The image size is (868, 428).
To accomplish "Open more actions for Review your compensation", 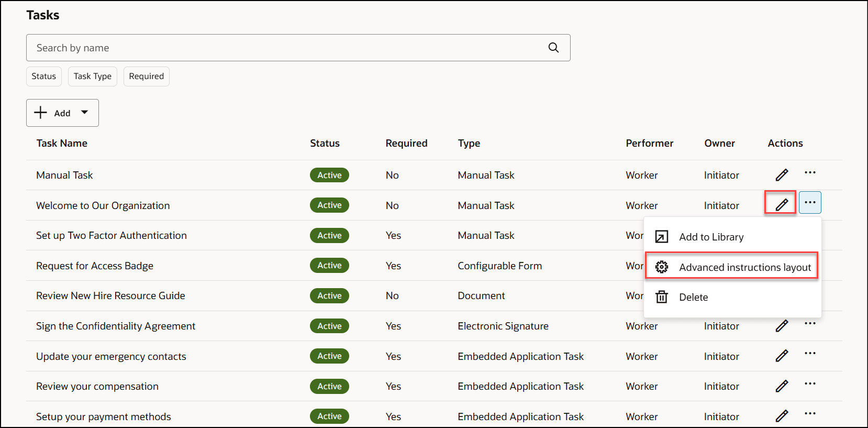I will coord(810,383).
